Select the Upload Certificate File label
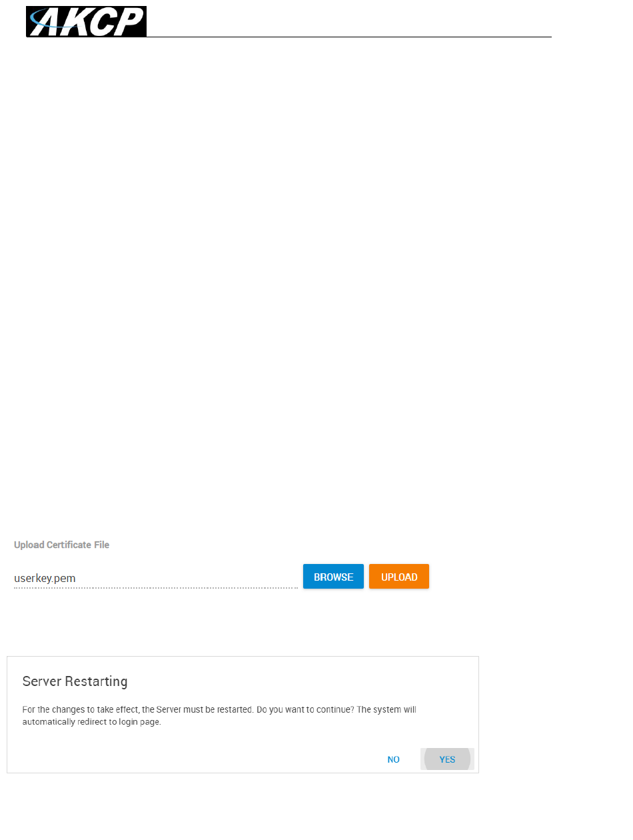Viewport: 633px width, 840px height. tap(62, 545)
